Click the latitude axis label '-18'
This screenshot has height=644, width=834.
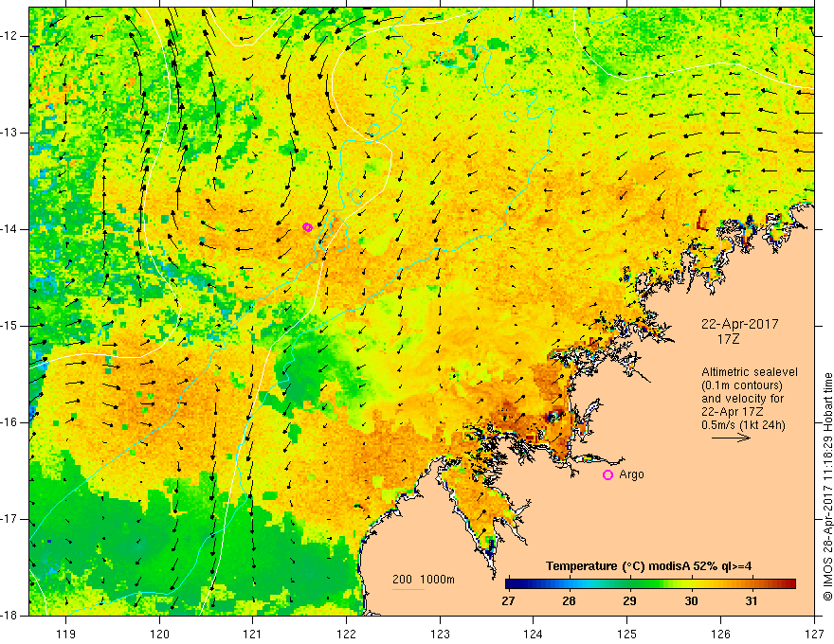click(x=10, y=616)
